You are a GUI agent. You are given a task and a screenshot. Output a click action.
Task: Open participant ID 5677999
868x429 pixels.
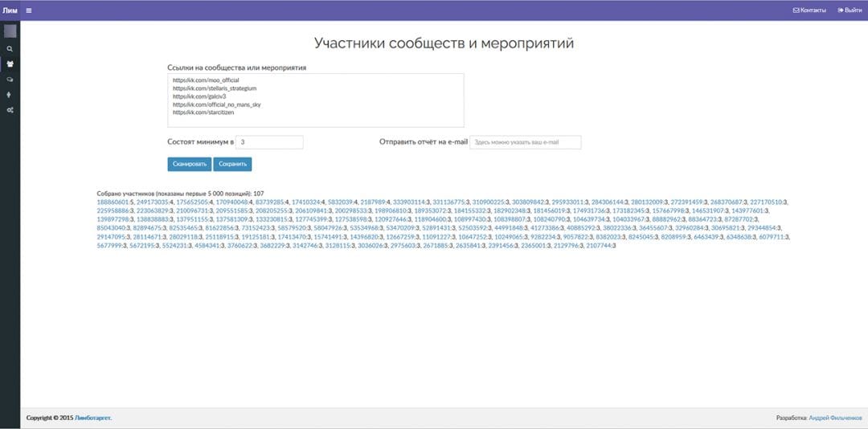pyautogui.click(x=109, y=245)
